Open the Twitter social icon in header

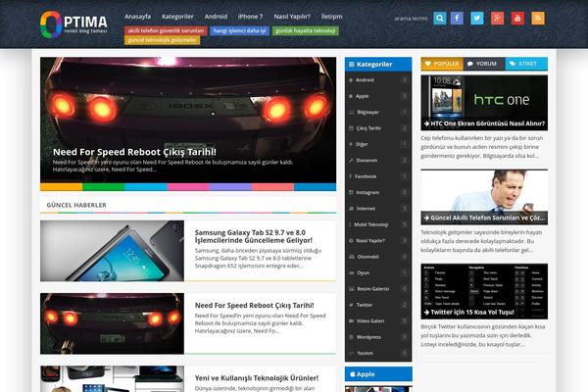(x=477, y=18)
